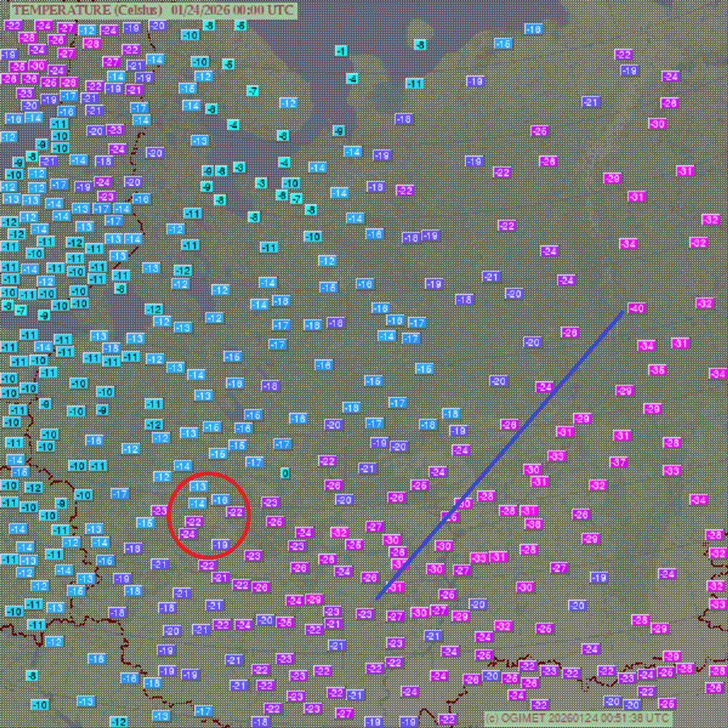The height and width of the screenshot is (728, 728).
Task: Click the -22 label just below red circle
Action: pyautogui.click(x=207, y=565)
